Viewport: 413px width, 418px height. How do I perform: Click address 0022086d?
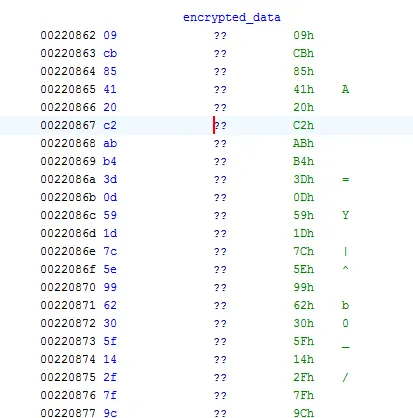click(x=68, y=233)
